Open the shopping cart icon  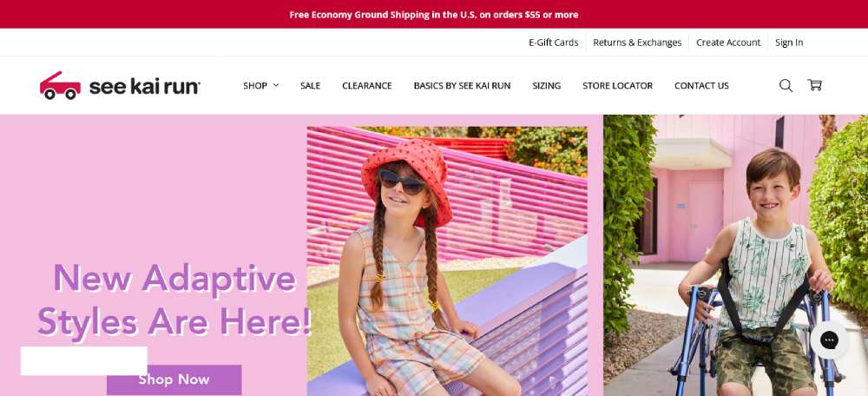point(815,85)
